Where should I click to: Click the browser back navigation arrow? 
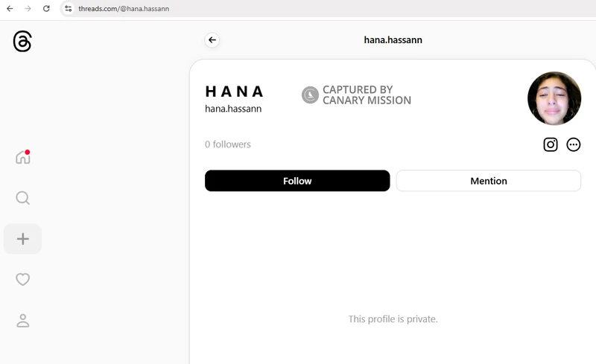[x=10, y=8]
